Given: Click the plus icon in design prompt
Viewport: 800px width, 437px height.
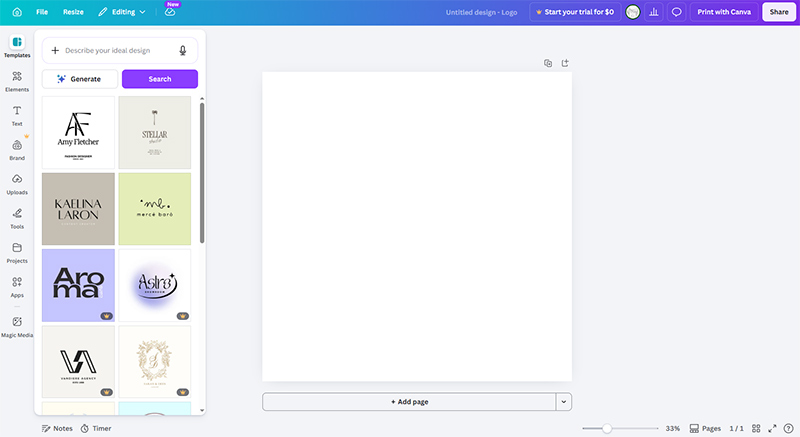Looking at the screenshot, I should (55, 50).
